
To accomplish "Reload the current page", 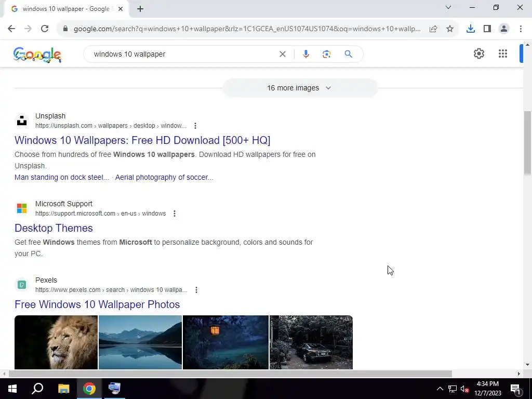I will [x=45, y=29].
